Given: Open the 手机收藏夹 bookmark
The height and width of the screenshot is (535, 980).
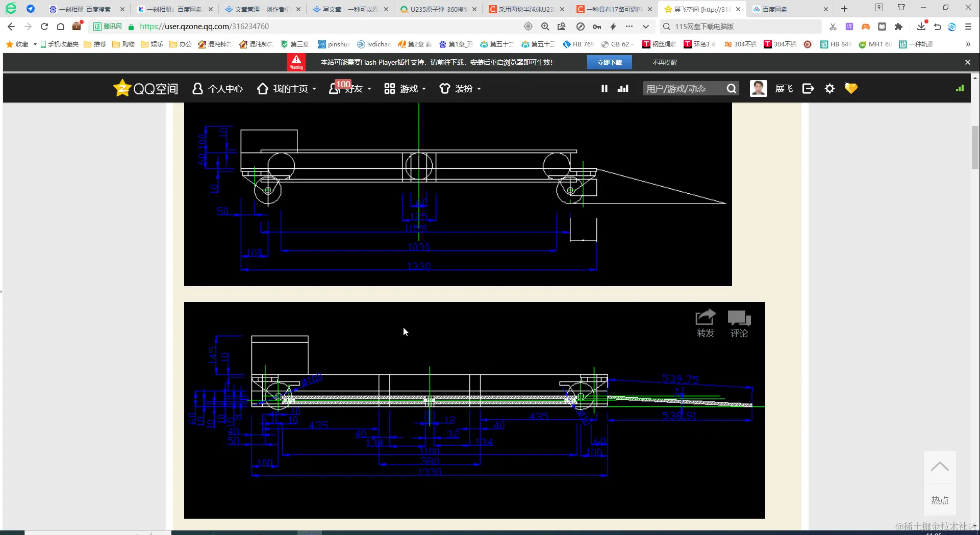Looking at the screenshot, I should [60, 44].
